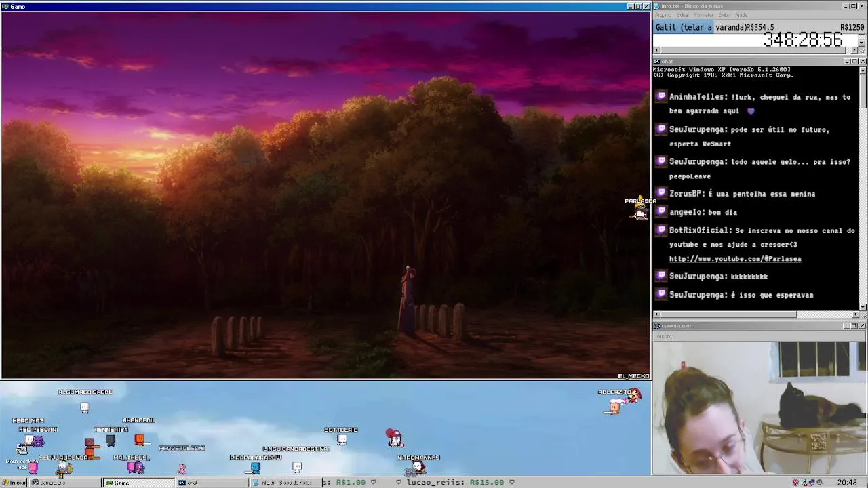Switch to the chat taskbar button
Screen dimensions: 868x488
click(212, 483)
